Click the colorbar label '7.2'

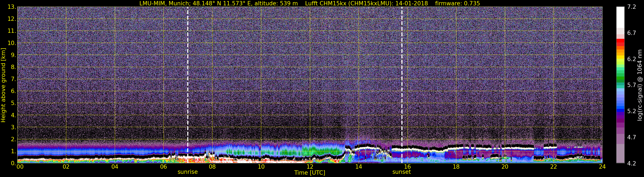pos(632,7)
